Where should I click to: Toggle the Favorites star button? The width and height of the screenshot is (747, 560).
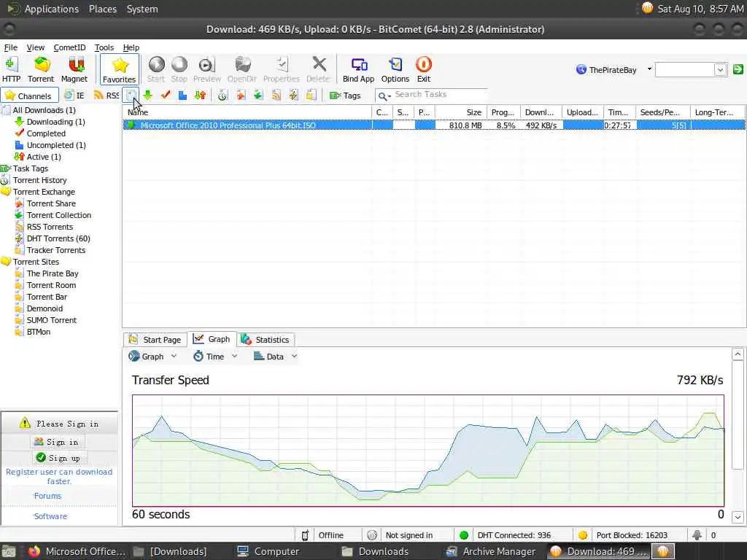[120, 69]
